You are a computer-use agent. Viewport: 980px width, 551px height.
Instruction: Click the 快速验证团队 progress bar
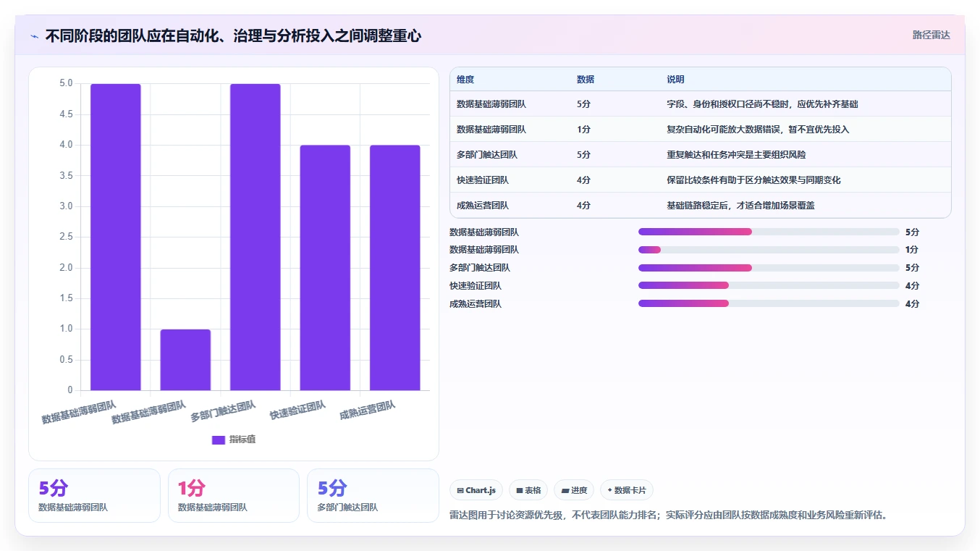pyautogui.click(x=769, y=286)
